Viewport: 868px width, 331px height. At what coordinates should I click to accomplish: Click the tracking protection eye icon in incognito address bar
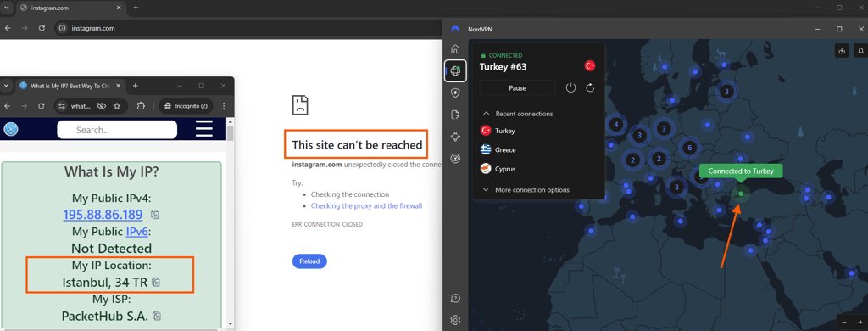(102, 106)
